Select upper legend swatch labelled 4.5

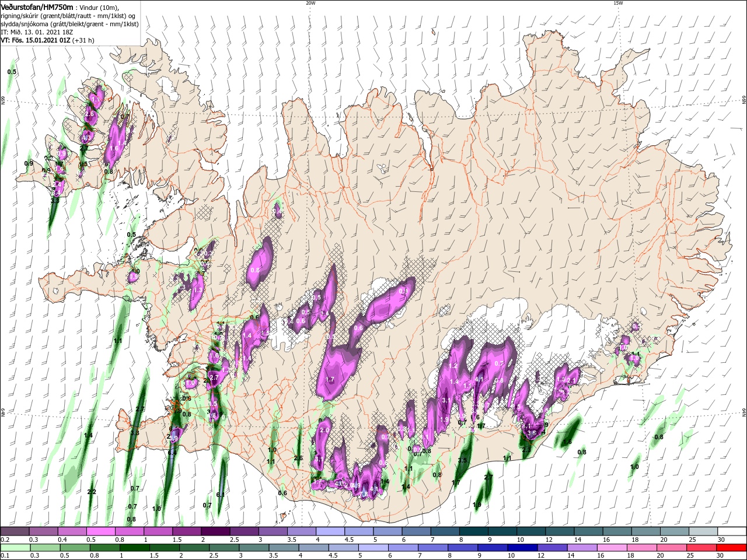pos(358,531)
